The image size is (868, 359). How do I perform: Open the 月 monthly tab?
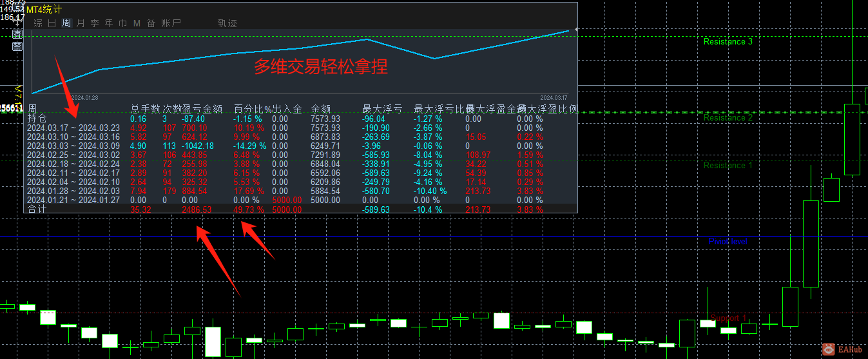coord(81,23)
